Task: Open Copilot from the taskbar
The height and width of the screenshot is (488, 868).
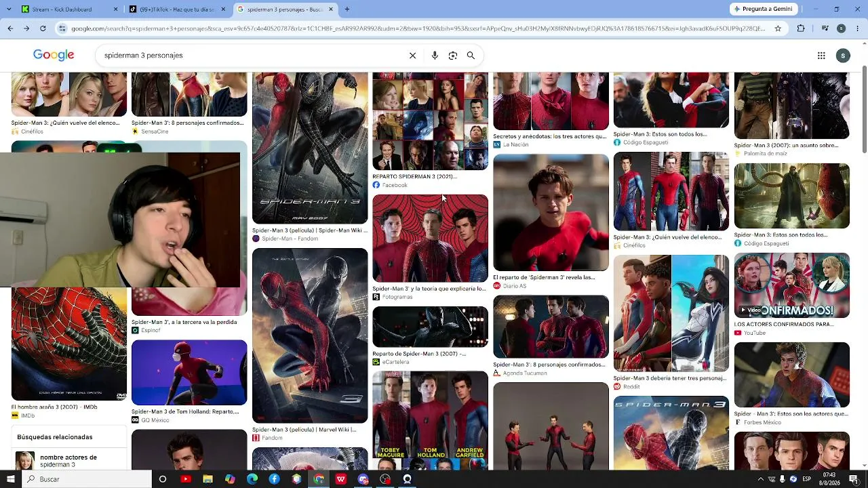Action: point(230,479)
